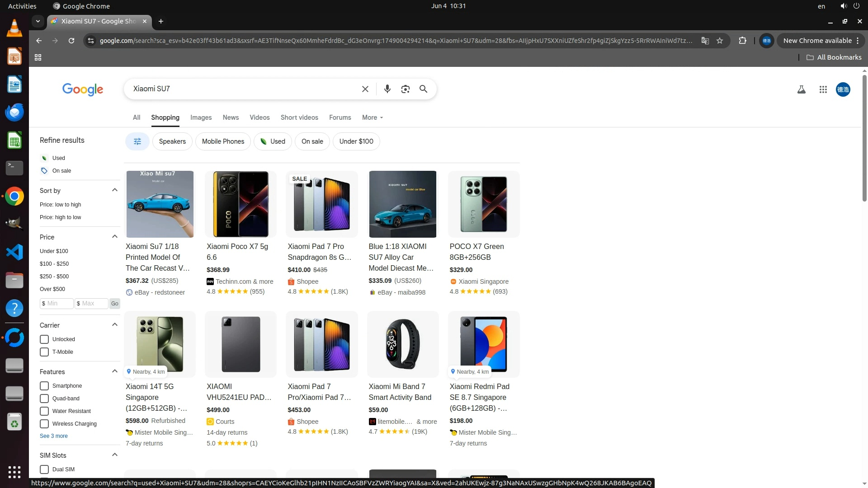Tick the Dual SIM checkbox
This screenshot has height=488, width=868.
(44, 469)
